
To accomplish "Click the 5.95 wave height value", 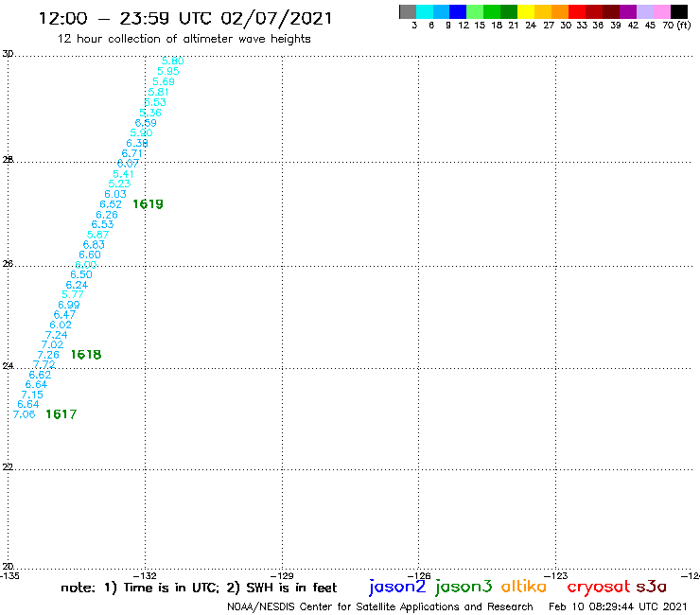I will pos(168,71).
